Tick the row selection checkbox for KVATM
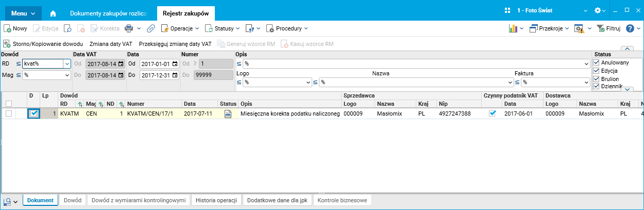Screen dimensions: 644x210 click(x=9, y=114)
